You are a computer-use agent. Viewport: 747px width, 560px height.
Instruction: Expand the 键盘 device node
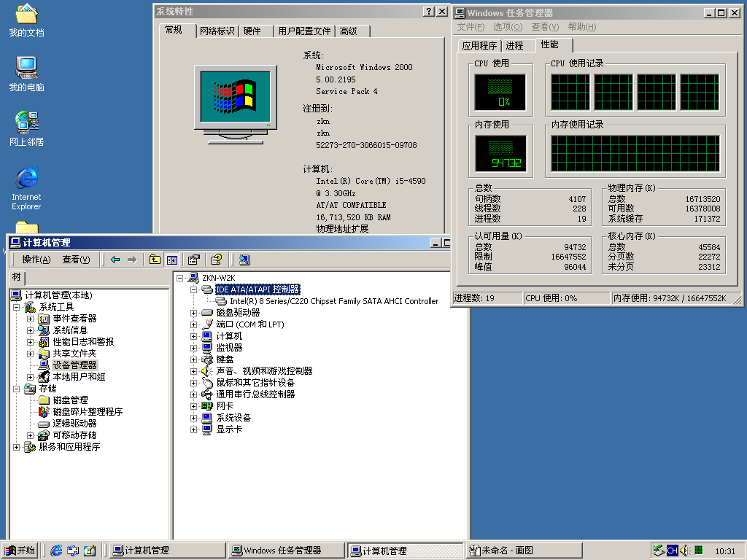click(x=193, y=359)
